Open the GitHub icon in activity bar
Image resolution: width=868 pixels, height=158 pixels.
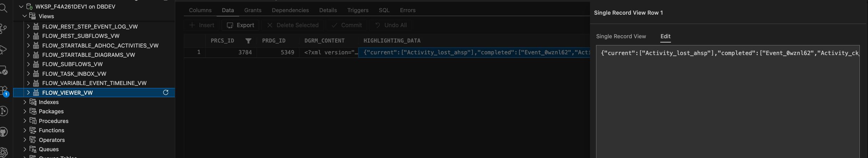(4, 132)
